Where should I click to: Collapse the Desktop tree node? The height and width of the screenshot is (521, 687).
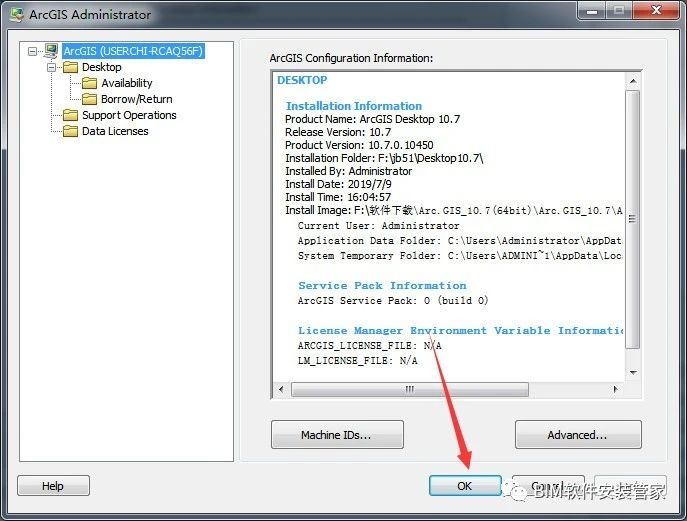click(52, 67)
